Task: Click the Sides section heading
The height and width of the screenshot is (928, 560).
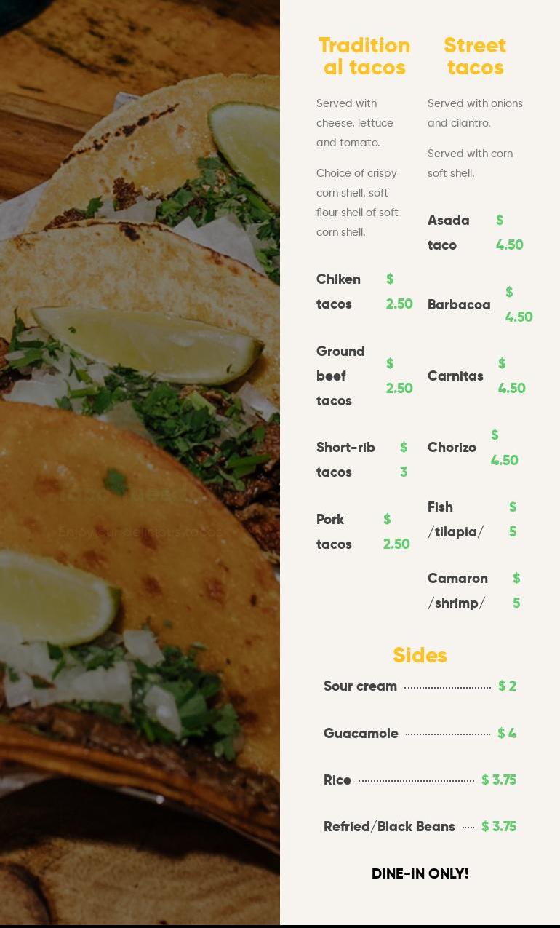Action: [x=420, y=655]
